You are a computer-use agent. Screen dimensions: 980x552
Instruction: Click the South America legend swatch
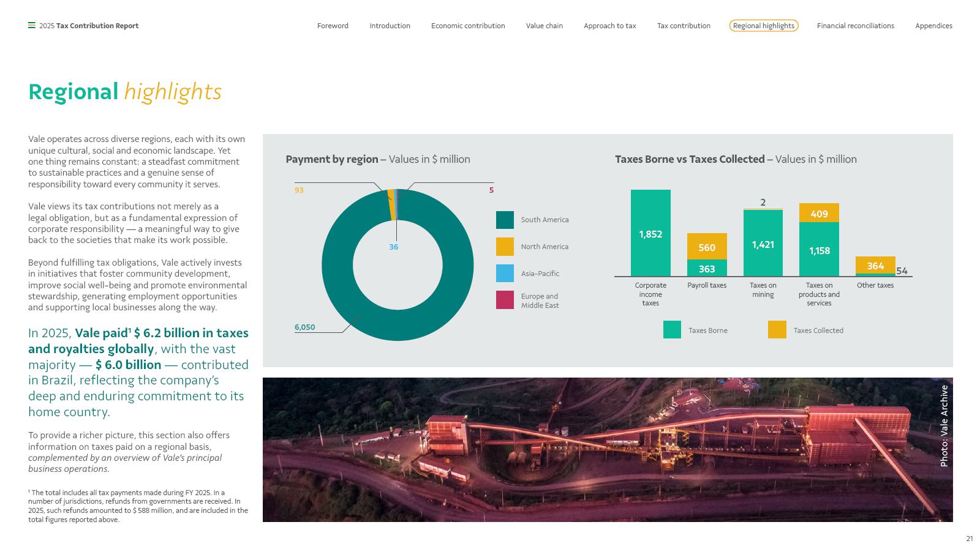pyautogui.click(x=505, y=220)
